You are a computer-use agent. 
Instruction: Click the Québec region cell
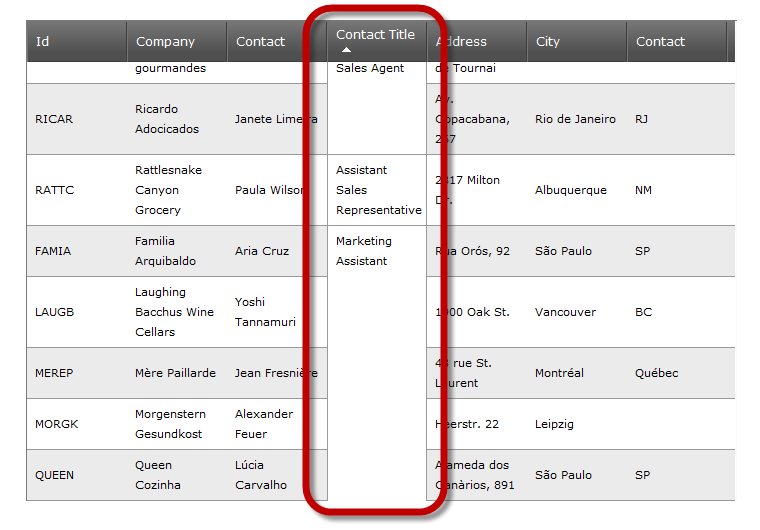pyautogui.click(x=656, y=373)
